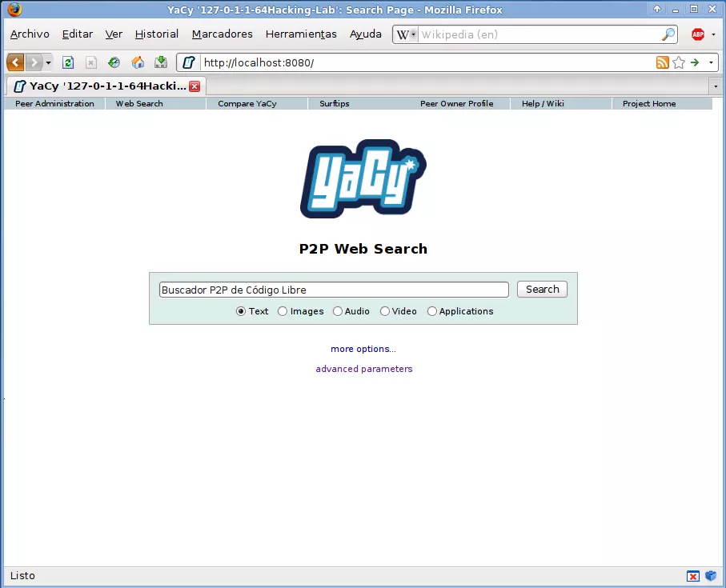Click the magnifier icon in Wikipedia search box

(668, 34)
